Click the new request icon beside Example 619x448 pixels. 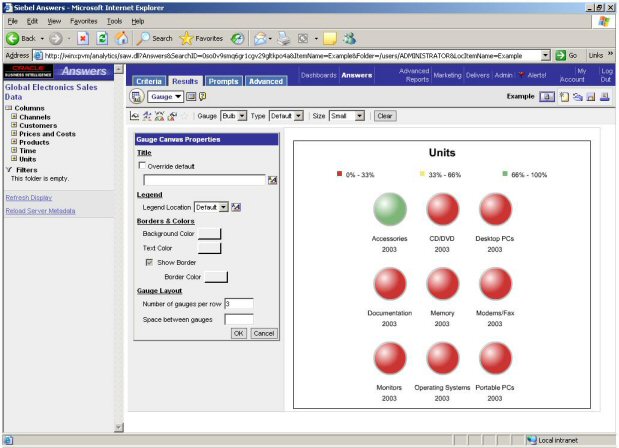565,97
